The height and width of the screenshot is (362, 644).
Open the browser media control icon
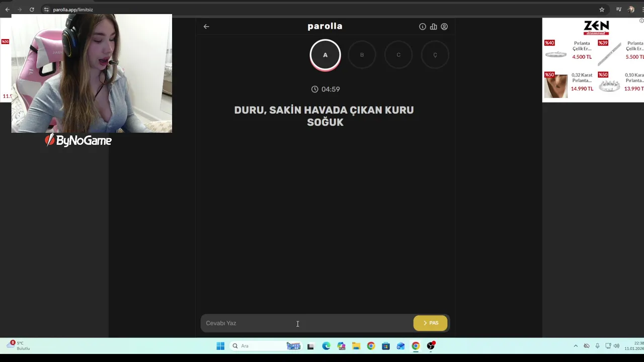point(619,10)
